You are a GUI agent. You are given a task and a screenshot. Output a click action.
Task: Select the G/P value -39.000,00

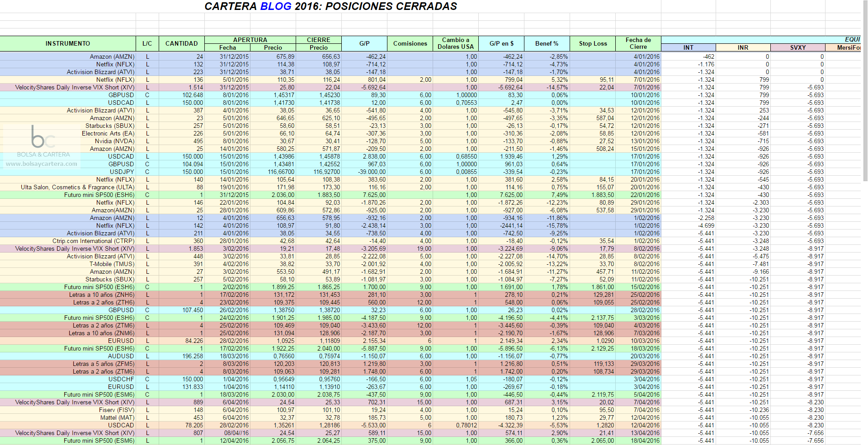[364, 172]
